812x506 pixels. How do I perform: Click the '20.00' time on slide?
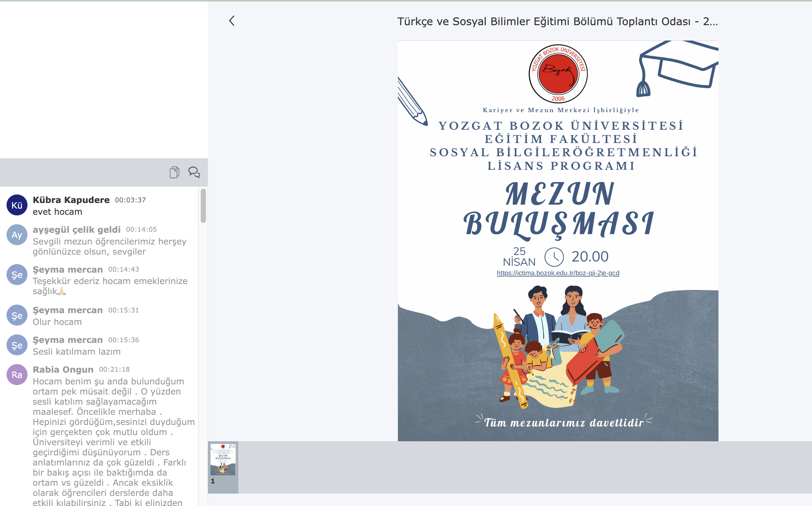(x=590, y=257)
